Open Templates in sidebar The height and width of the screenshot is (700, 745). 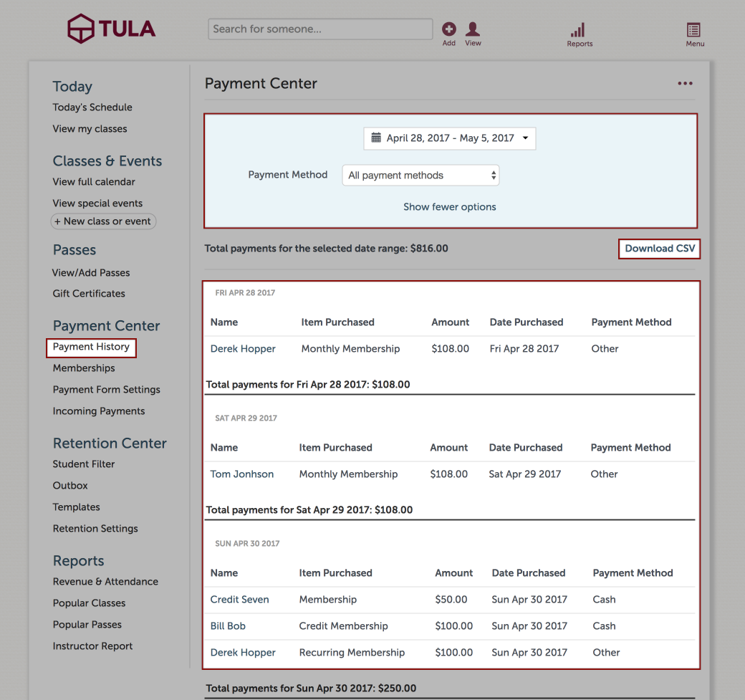[76, 507]
